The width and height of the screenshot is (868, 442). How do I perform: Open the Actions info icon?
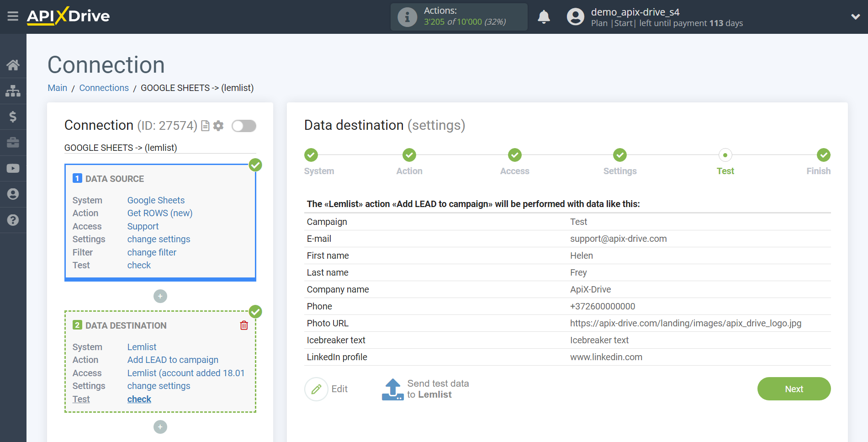point(407,17)
